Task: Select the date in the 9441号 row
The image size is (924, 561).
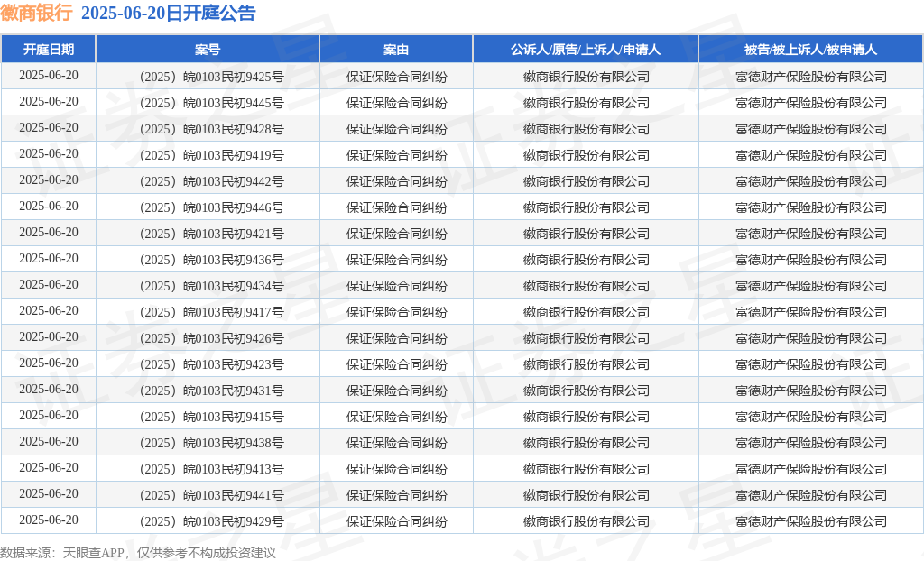Action: tap(49, 494)
